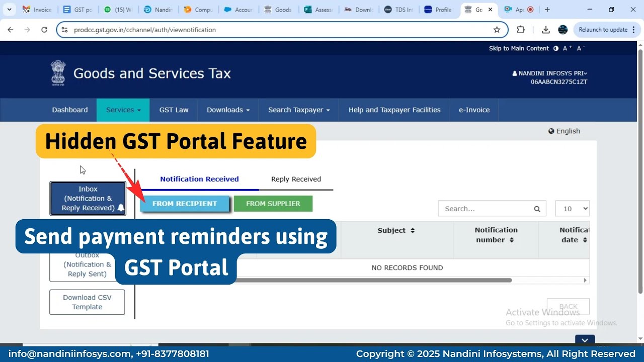This screenshot has width=644, height=362.
Task: Increase font size with A+
Action: [x=568, y=48]
